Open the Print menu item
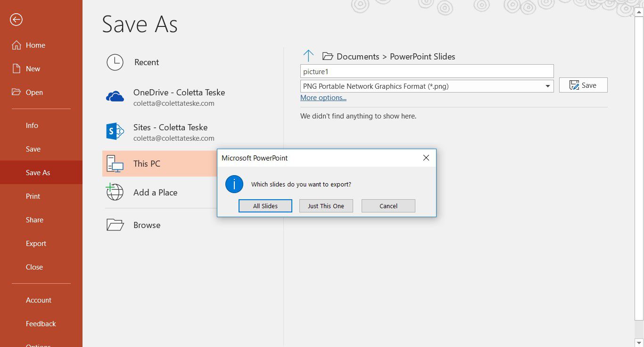 click(33, 196)
